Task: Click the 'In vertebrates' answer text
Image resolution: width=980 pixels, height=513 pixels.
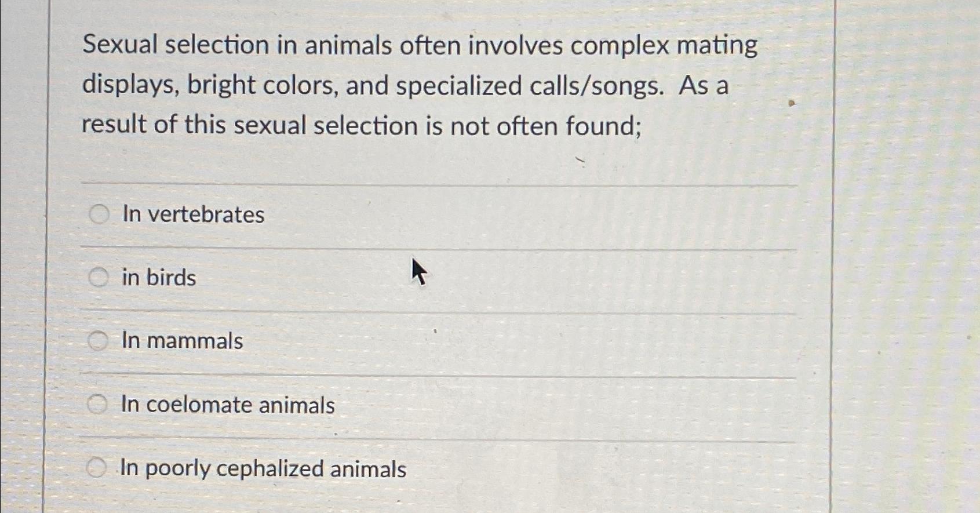Action: pos(192,214)
